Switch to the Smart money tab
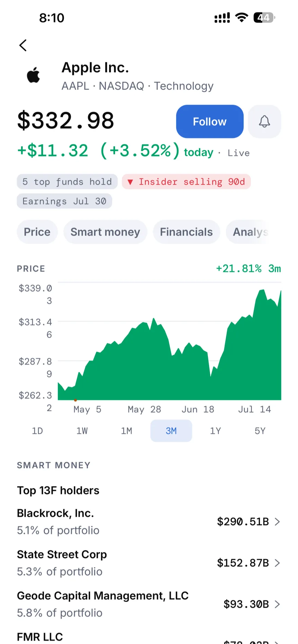 coord(105,232)
